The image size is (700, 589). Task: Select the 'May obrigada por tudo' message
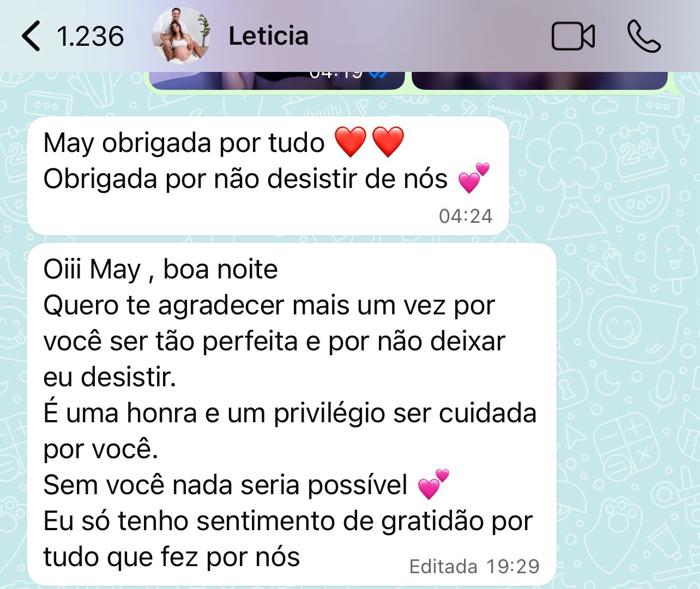(268, 176)
